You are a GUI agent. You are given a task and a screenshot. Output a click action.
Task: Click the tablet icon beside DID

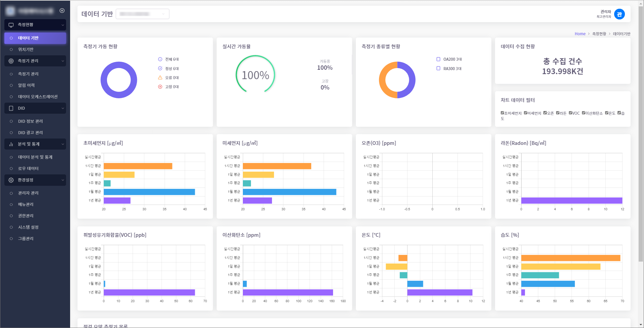(11, 108)
